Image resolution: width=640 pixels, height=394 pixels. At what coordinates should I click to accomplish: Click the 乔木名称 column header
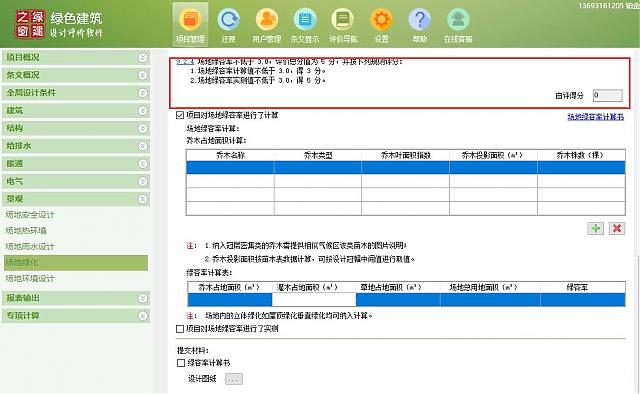click(230, 155)
